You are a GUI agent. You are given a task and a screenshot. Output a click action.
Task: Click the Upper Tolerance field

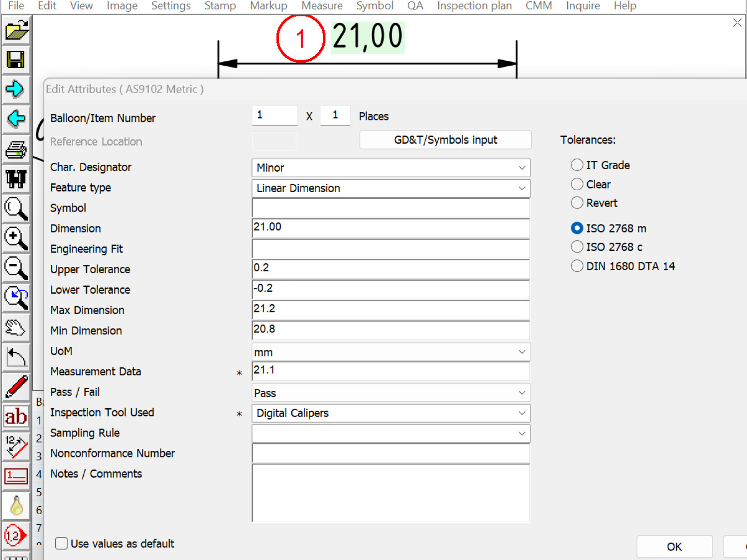[391, 269]
